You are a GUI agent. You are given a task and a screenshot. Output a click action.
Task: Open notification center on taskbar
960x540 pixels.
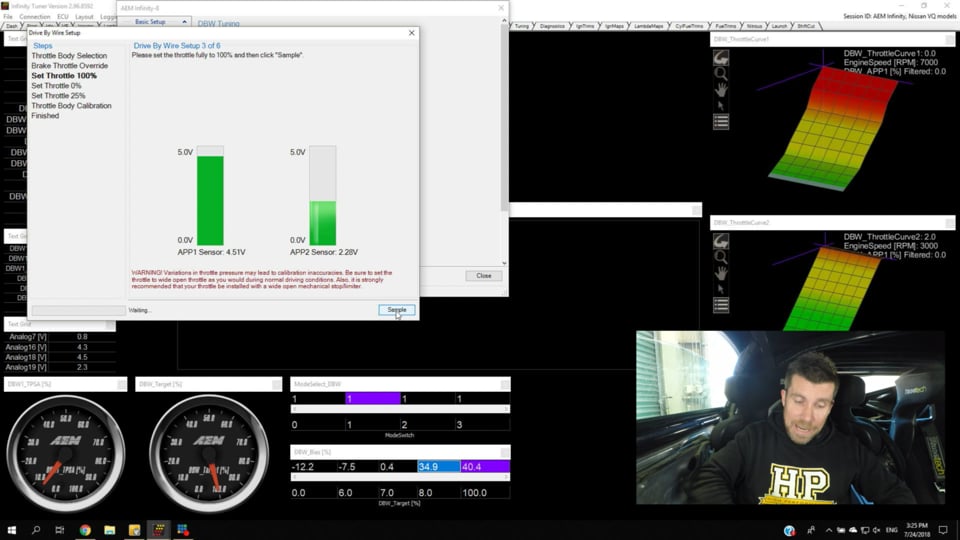click(x=943, y=530)
